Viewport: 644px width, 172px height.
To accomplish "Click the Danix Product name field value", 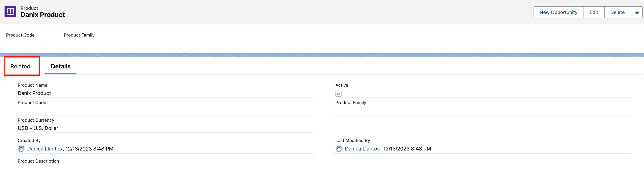I will [x=34, y=93].
